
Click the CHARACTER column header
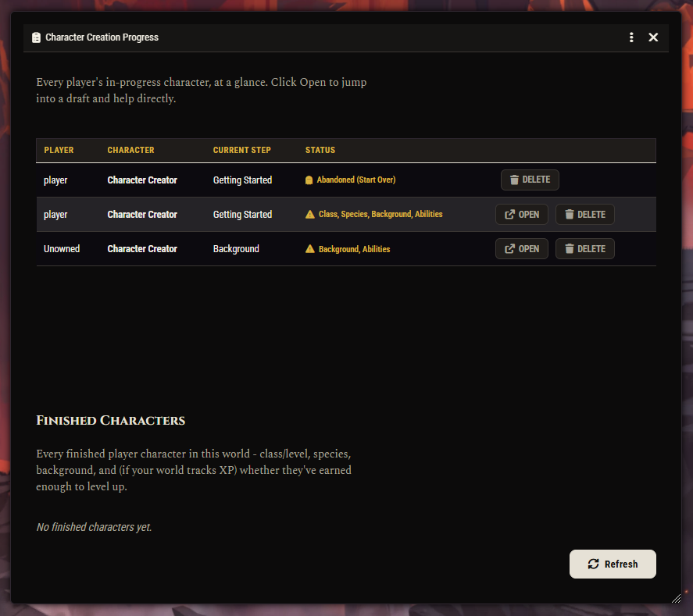tap(130, 150)
